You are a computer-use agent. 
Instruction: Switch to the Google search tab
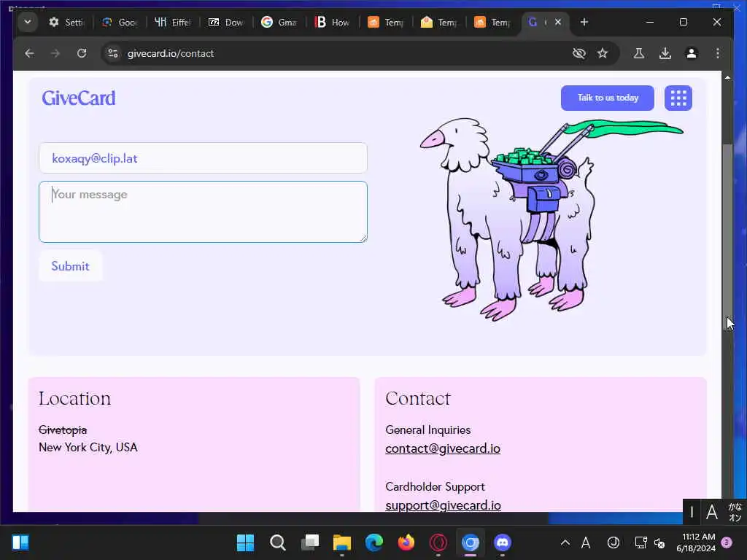(120, 22)
